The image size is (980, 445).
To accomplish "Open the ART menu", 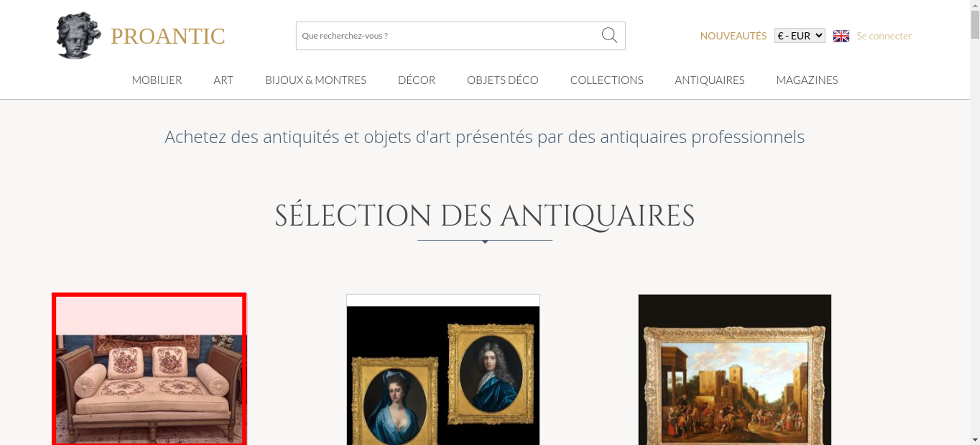I will (x=223, y=80).
